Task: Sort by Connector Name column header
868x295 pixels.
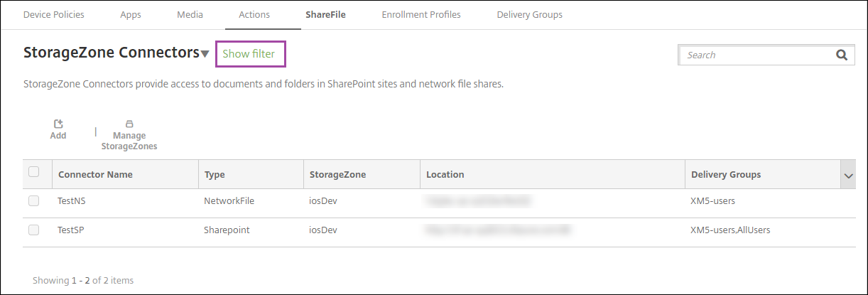Action: [x=95, y=174]
